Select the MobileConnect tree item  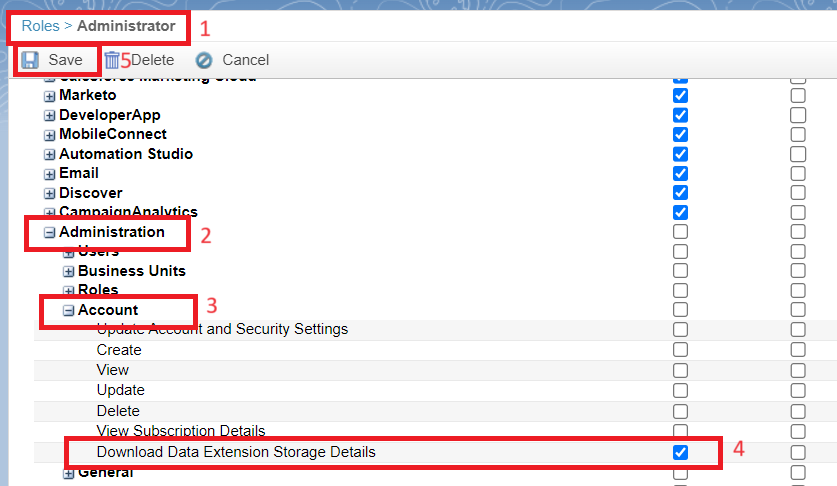(x=113, y=134)
